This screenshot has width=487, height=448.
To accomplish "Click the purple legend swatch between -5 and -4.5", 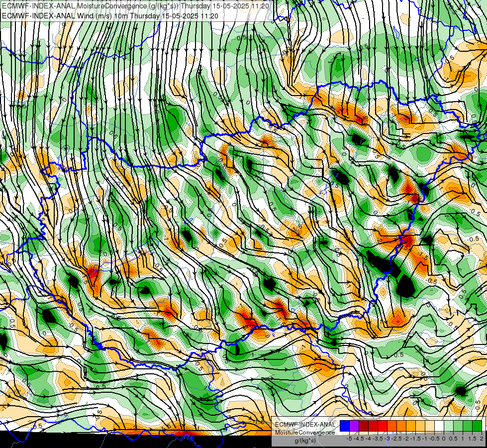I will tap(354, 426).
